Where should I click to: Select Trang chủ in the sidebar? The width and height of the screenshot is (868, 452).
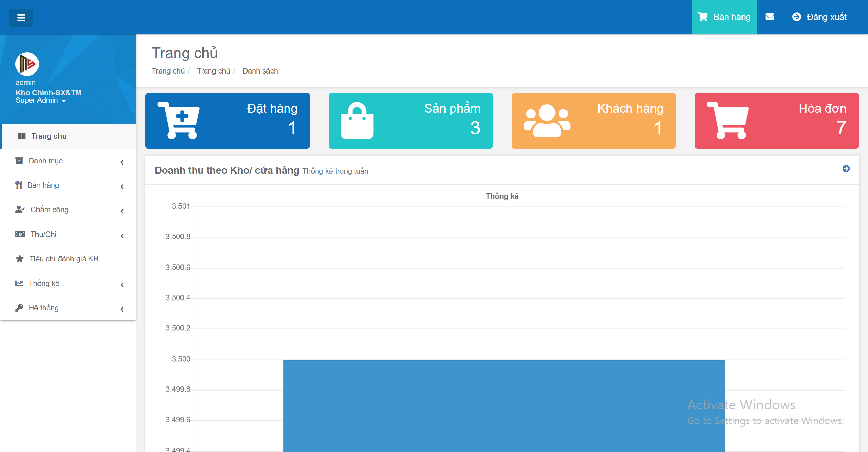pos(49,136)
